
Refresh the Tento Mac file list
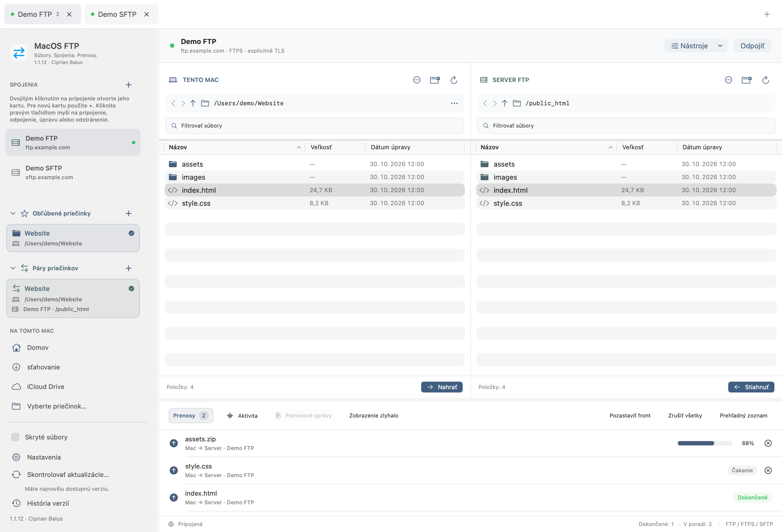454,80
